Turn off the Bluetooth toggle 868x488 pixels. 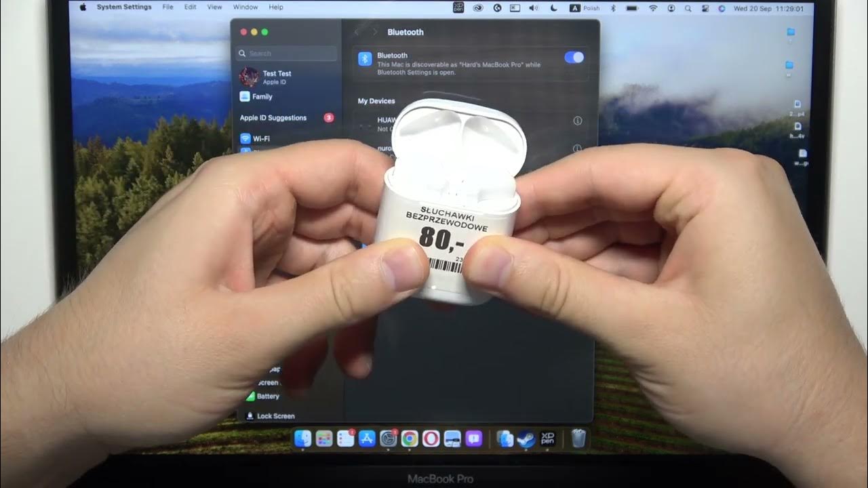573,57
